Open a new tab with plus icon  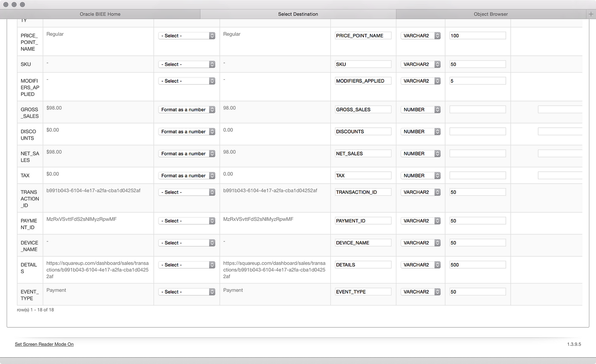point(591,14)
